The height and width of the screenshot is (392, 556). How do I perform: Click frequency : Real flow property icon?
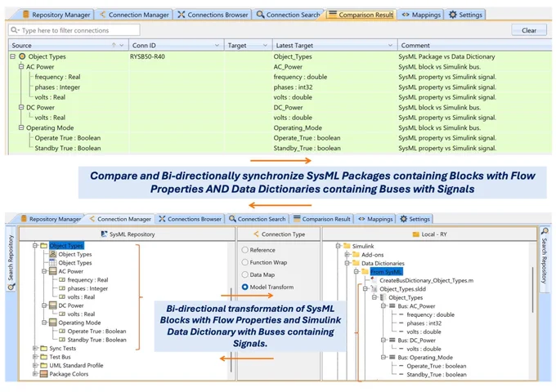[62, 280]
